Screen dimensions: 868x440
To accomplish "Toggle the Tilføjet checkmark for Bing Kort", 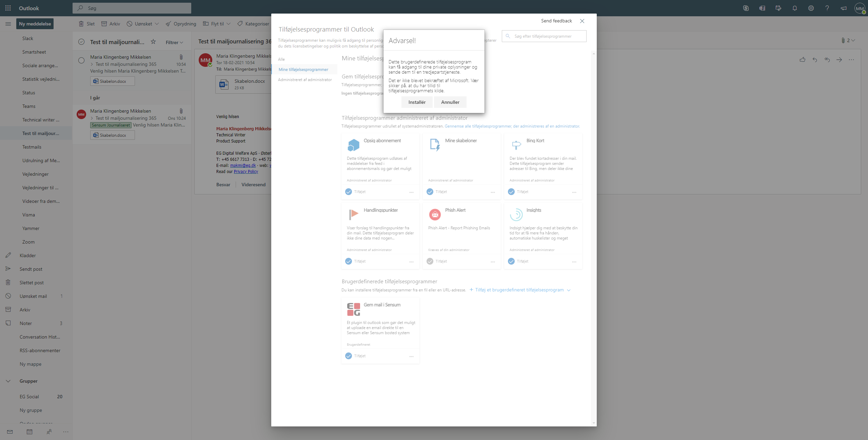I will pyautogui.click(x=511, y=192).
